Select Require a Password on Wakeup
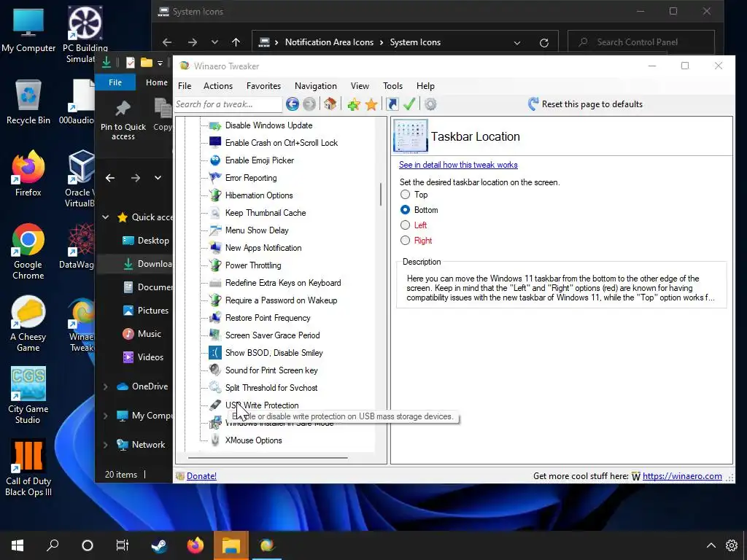 [281, 300]
